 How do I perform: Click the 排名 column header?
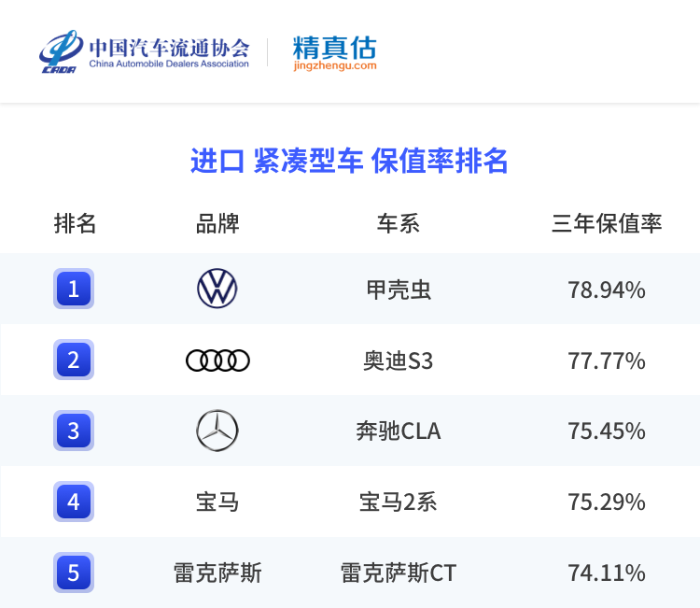pyautogui.click(x=75, y=224)
